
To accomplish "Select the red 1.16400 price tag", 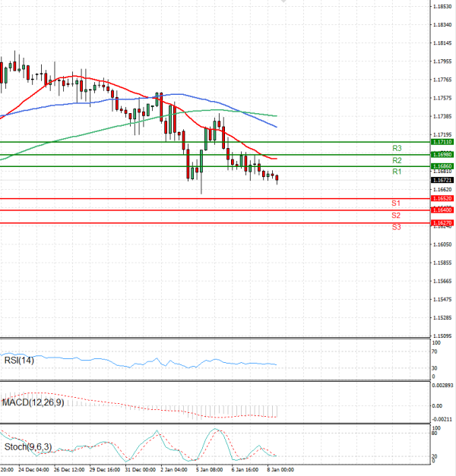I will 442,210.
